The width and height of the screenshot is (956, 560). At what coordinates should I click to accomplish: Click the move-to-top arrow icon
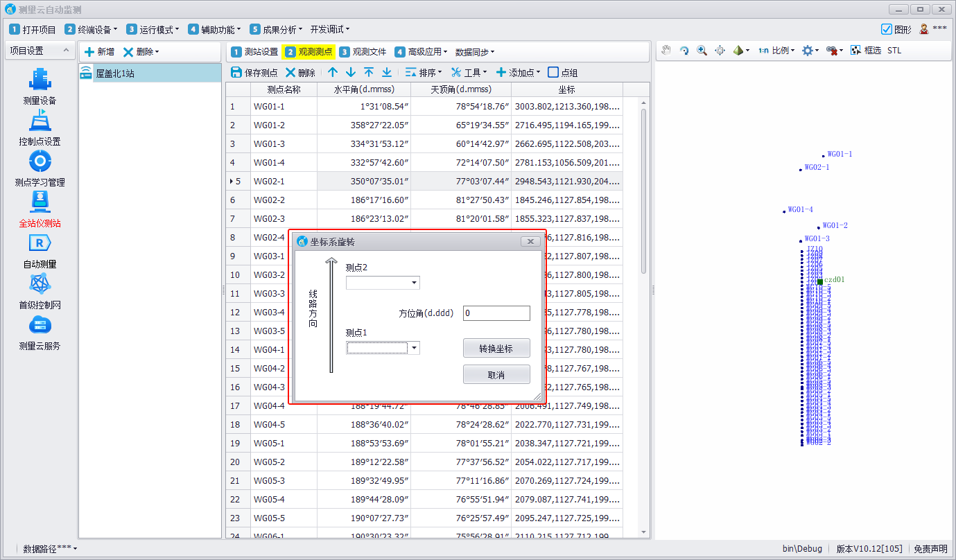[369, 72]
